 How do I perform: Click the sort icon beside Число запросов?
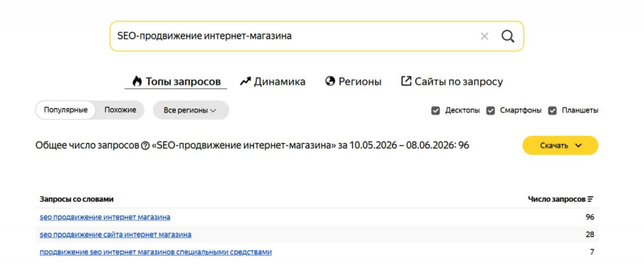pos(590,199)
